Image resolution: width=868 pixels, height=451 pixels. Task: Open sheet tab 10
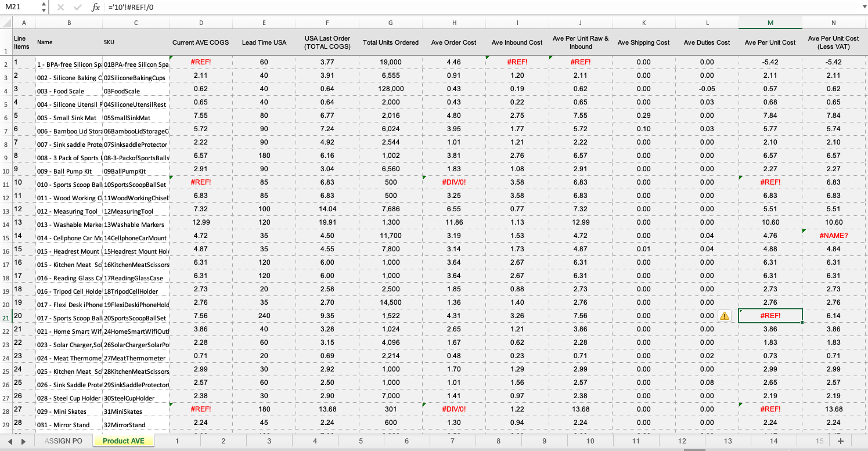(x=590, y=441)
